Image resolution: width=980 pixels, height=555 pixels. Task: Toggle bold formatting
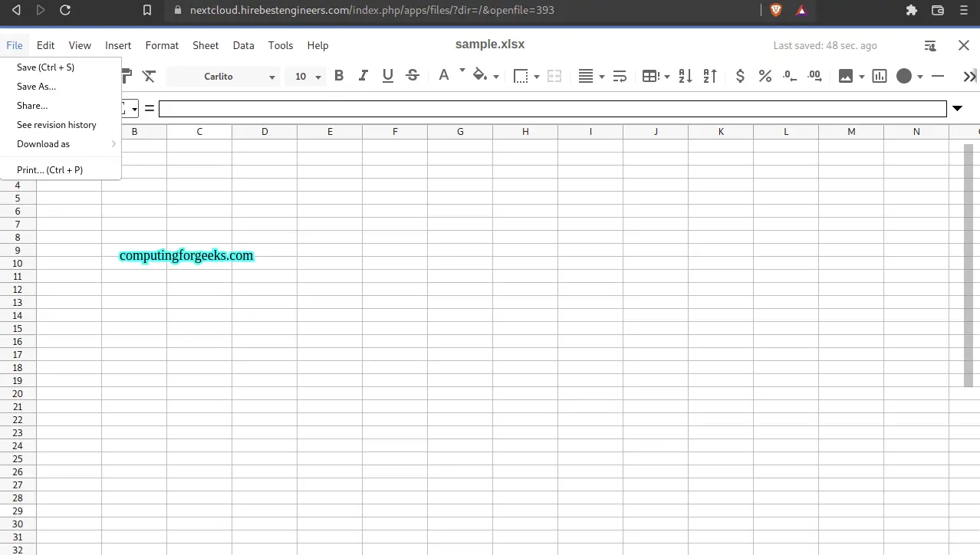pos(339,76)
